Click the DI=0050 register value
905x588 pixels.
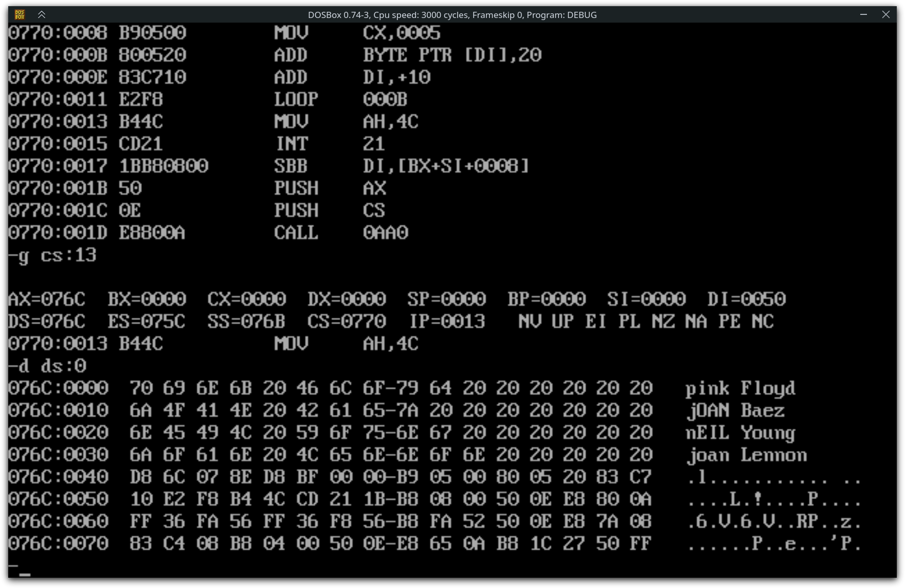pos(747,299)
